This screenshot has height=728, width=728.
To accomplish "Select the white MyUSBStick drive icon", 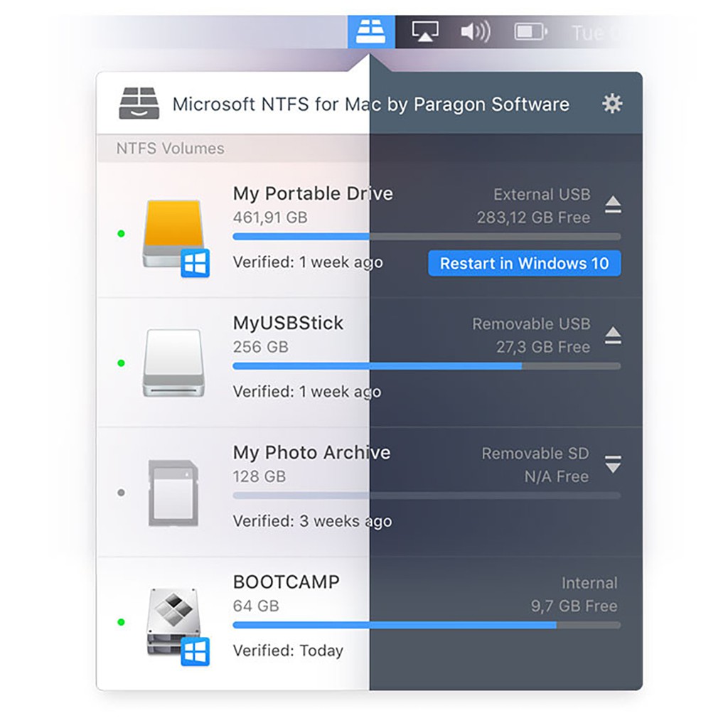I will 173,363.
